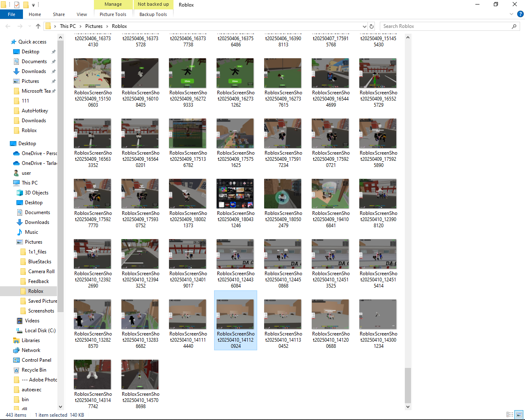The height and width of the screenshot is (420, 525).
Task: Open the Feedback folder in sidebar
Action: click(39, 281)
